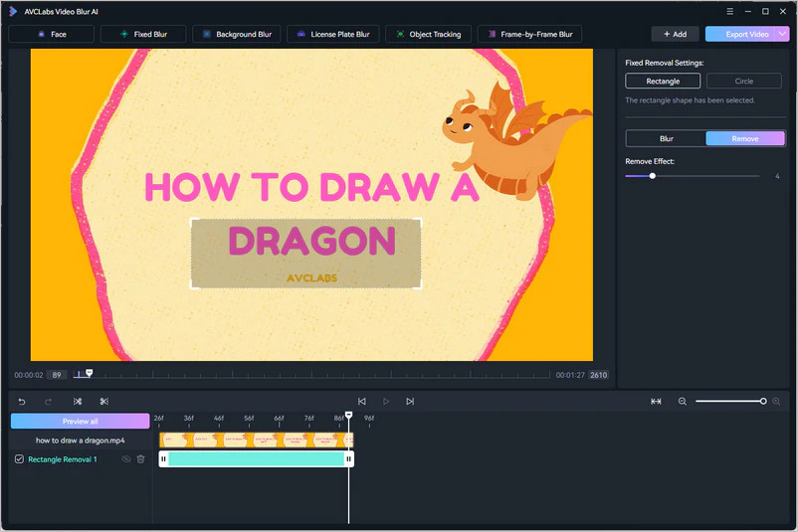The image size is (798, 532).
Task: Jump to previous frame
Action: click(x=362, y=402)
